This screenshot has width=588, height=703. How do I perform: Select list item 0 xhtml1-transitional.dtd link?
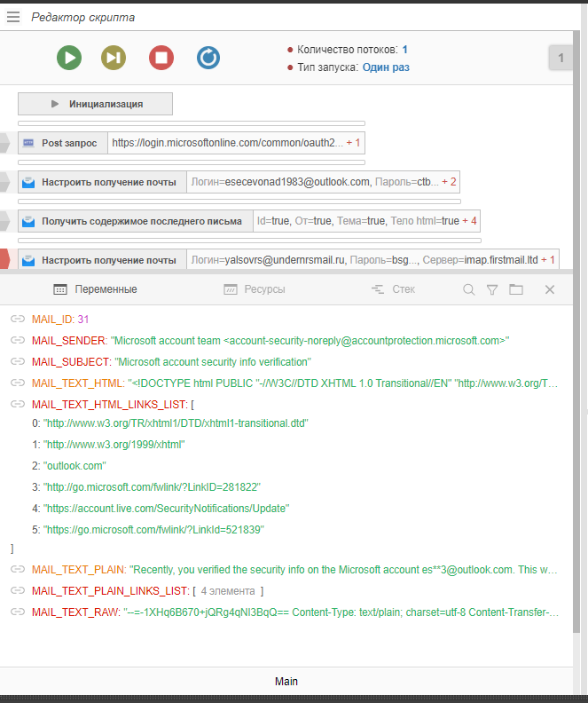(176, 423)
